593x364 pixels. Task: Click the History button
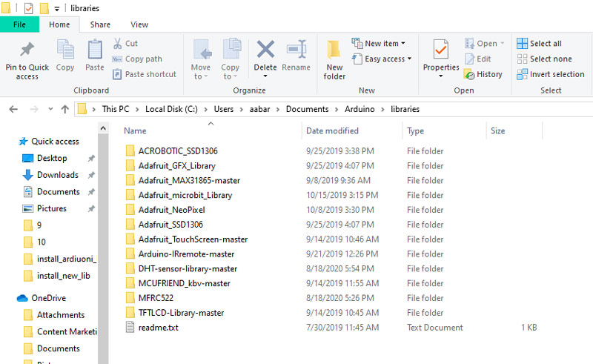tap(483, 74)
